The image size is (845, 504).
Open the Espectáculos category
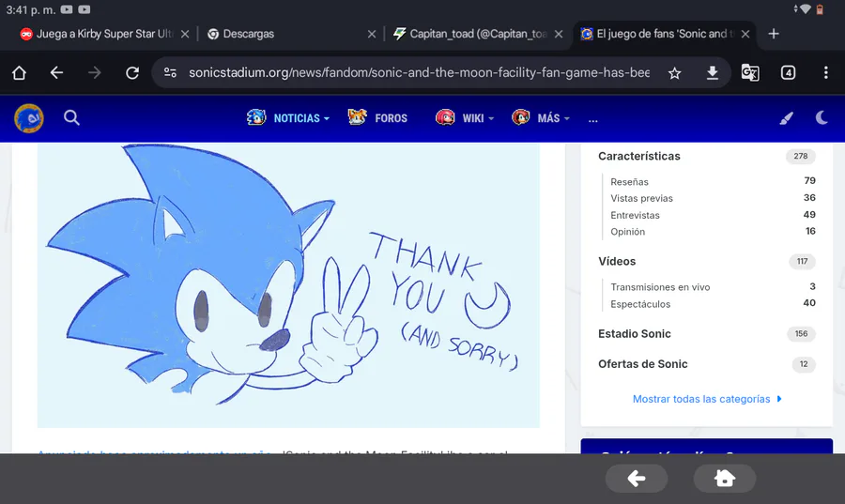pos(640,304)
